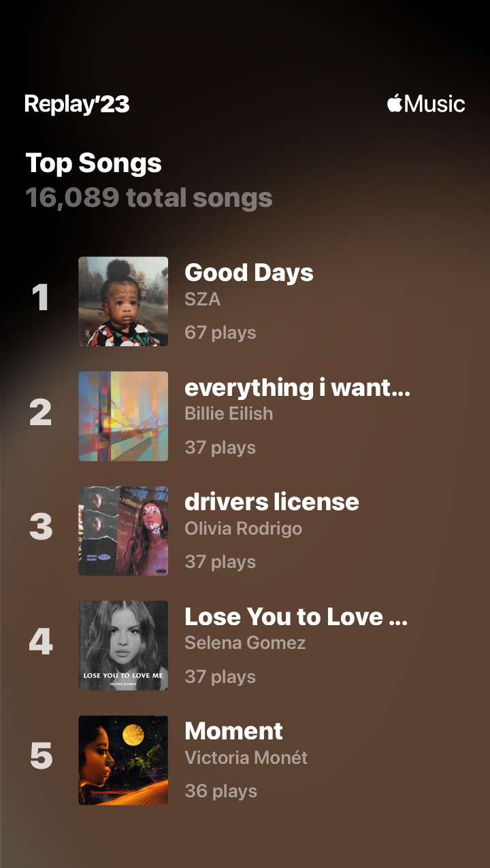Tap the Replay'23 logo
The width and height of the screenshot is (490, 868).
coord(77,104)
